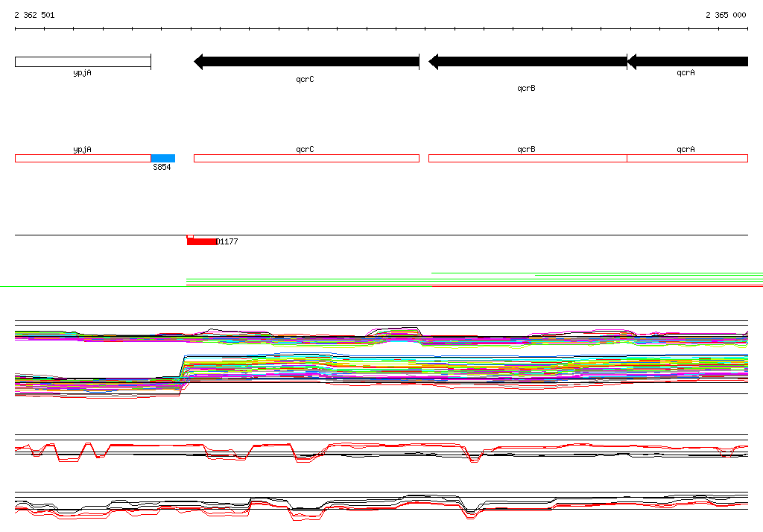Click the qcrA label below black arrow
763x532 pixels.
(686, 72)
